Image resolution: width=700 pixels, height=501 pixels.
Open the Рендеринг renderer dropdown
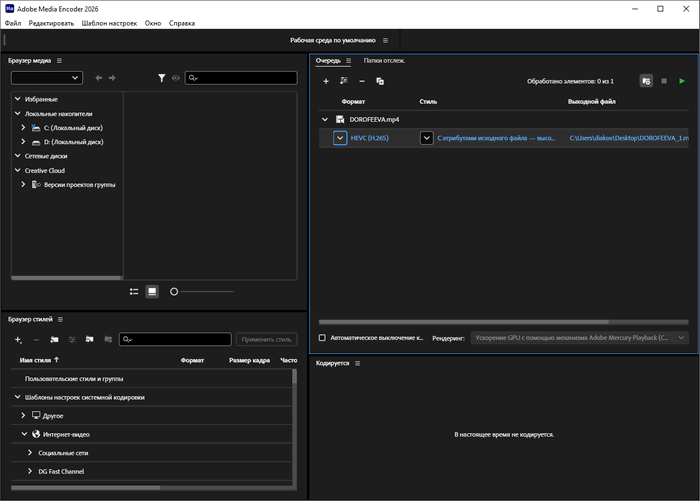(x=580, y=338)
